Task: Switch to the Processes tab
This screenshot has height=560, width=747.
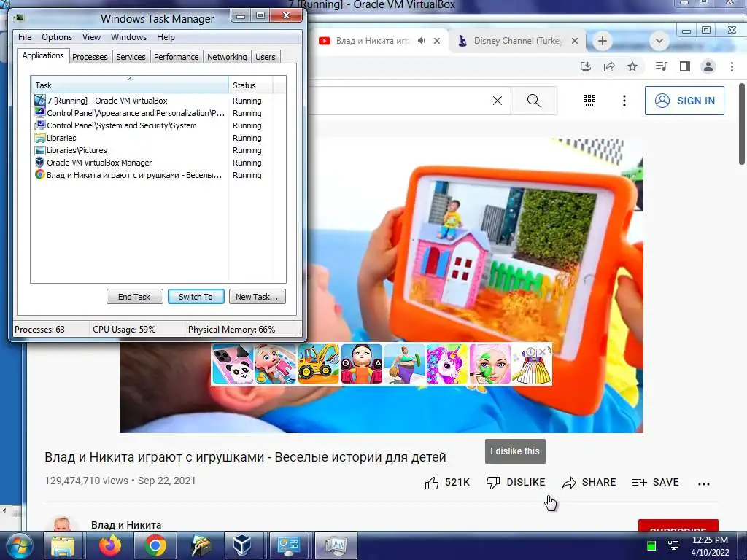Action: click(x=90, y=57)
